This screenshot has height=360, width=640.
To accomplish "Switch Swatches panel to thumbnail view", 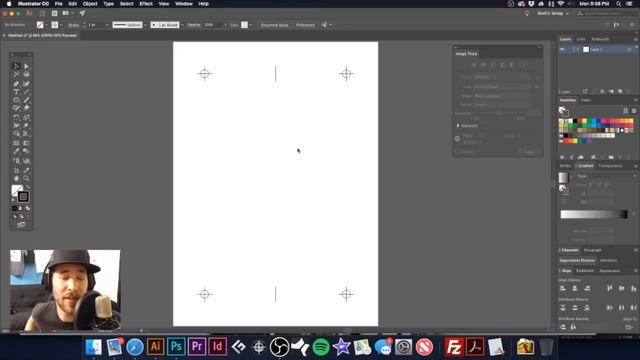I will point(634,111).
